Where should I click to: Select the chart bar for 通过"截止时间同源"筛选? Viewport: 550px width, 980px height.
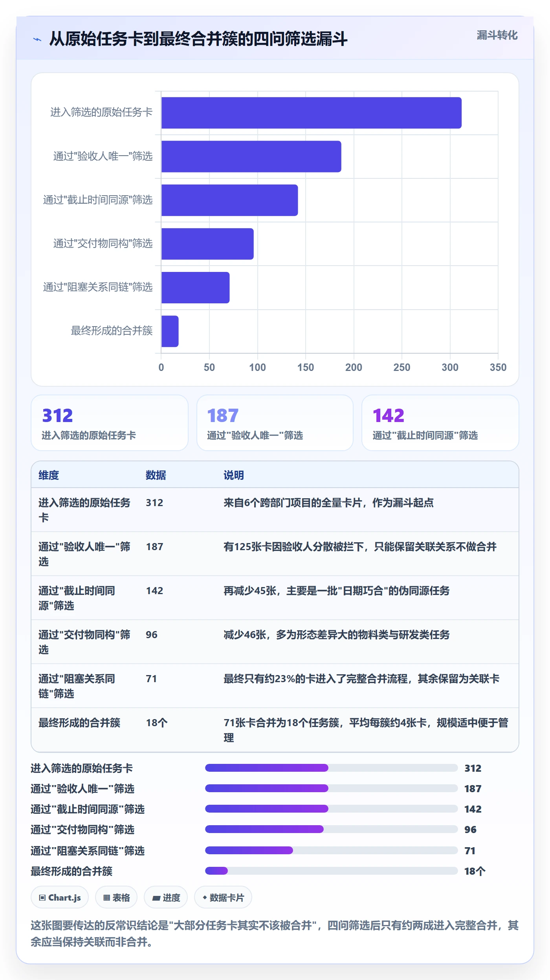[230, 200]
